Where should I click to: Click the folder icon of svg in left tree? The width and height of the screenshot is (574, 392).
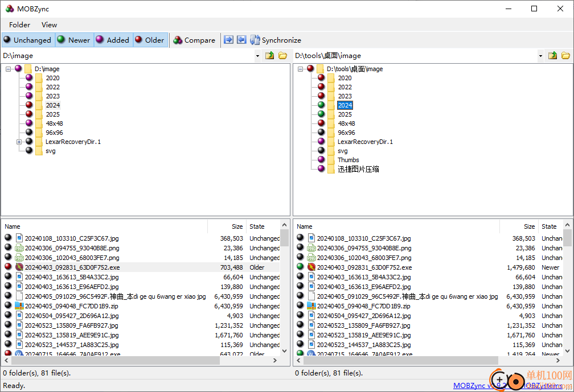coord(39,151)
